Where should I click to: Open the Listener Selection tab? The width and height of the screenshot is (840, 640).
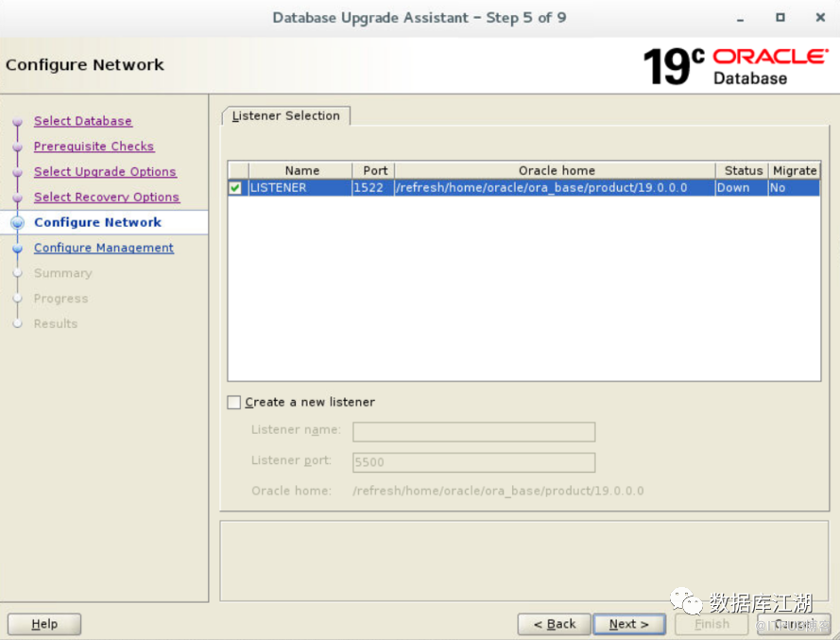coord(286,115)
